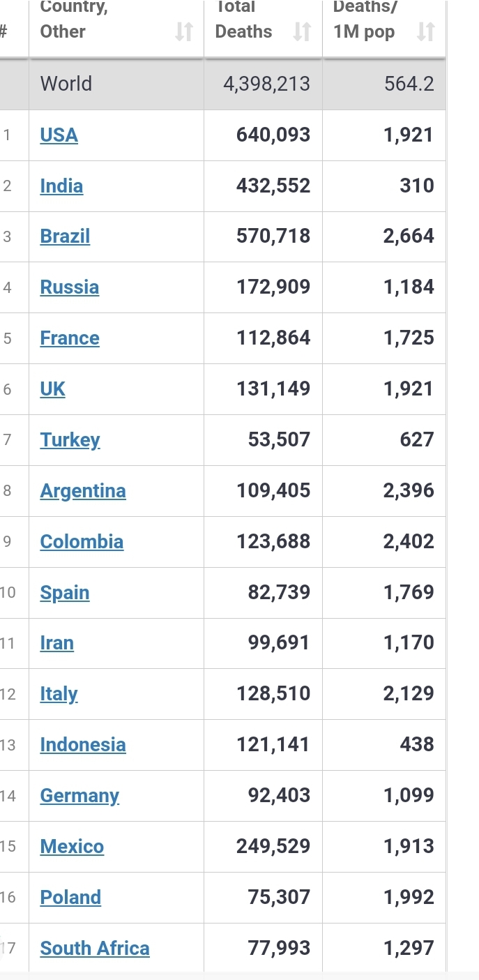Open the USA country link

59,135
